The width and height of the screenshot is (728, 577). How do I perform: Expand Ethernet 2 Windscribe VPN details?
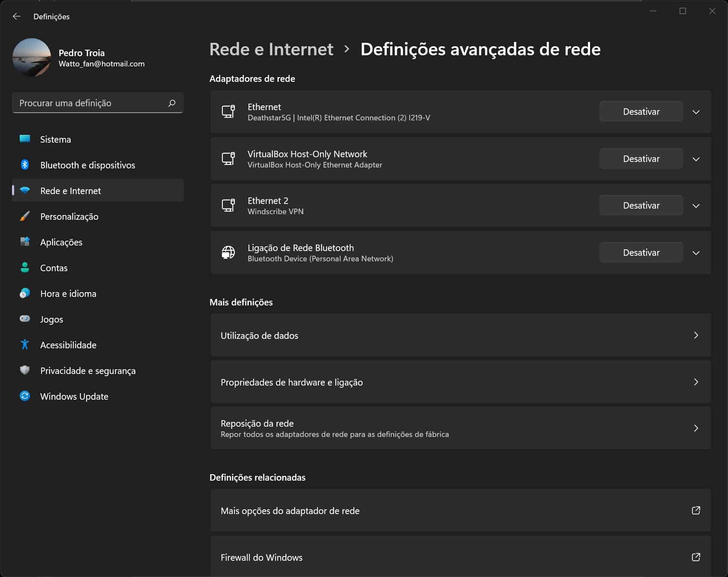pyautogui.click(x=696, y=206)
